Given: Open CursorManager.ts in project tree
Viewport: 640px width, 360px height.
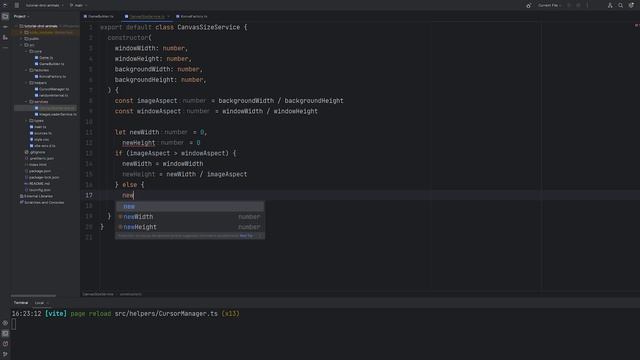Looking at the screenshot, I should point(54,89).
